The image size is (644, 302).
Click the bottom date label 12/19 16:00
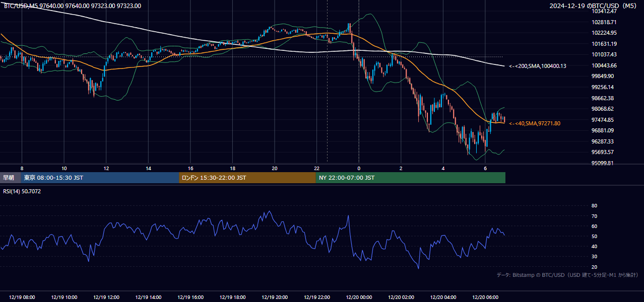[190, 297]
